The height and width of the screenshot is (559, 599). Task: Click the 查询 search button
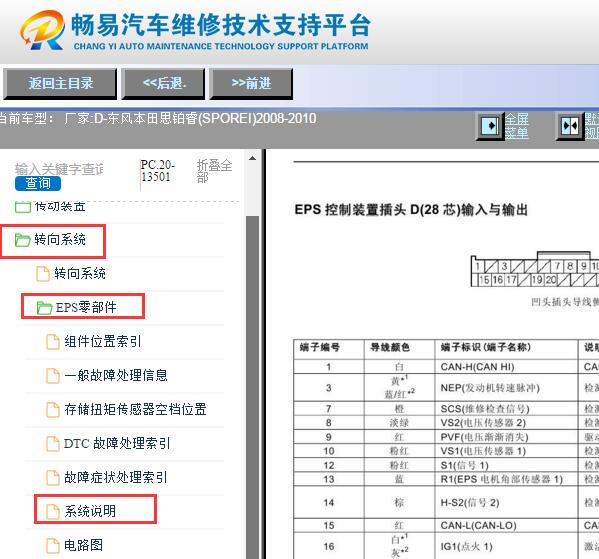[x=38, y=183]
